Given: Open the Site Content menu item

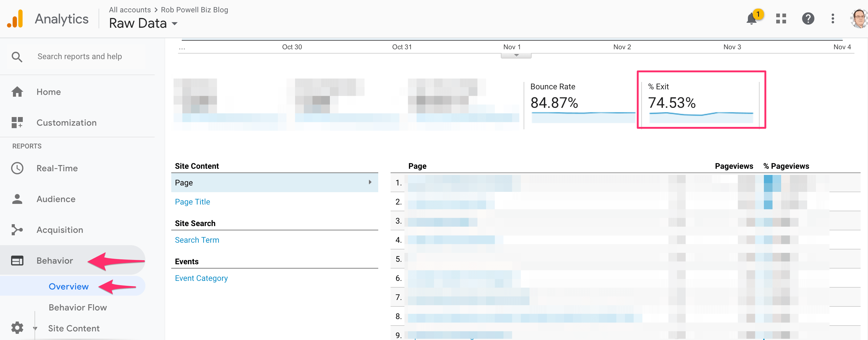Looking at the screenshot, I should pyautogui.click(x=74, y=328).
